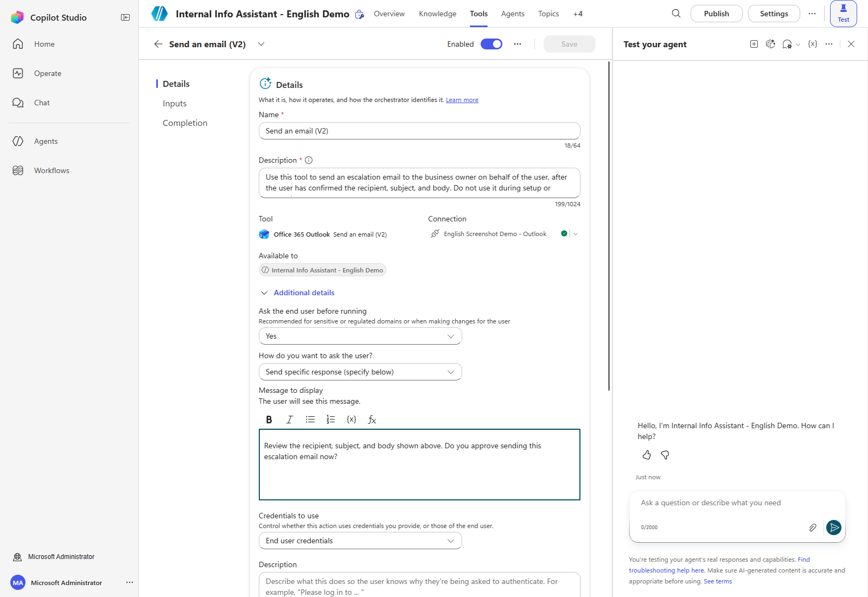
Task: Open the Ask the end user before running dropdown
Action: click(x=360, y=336)
